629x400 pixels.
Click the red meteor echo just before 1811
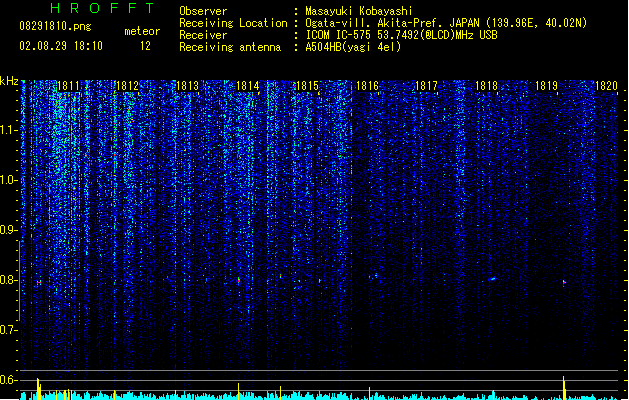pos(39,282)
